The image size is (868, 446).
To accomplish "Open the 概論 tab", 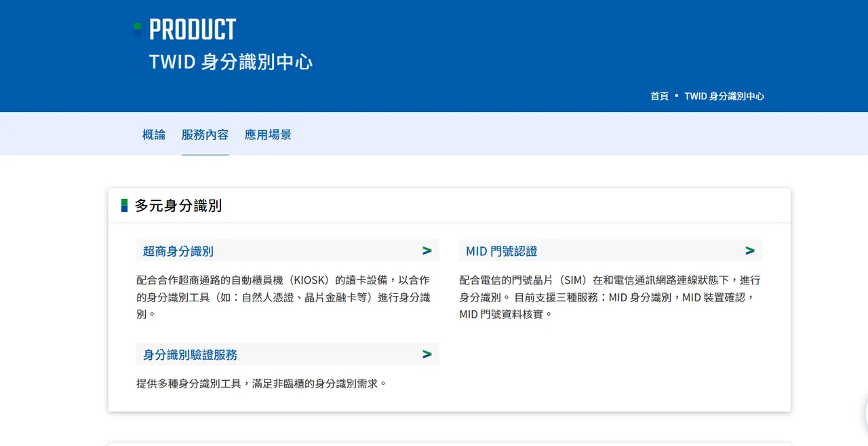I will coord(154,134).
